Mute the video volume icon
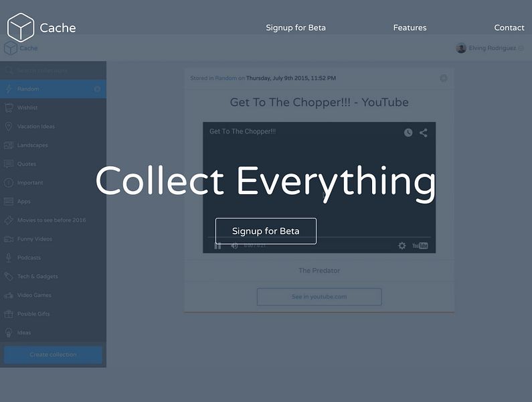This screenshot has height=402, width=532. [234, 246]
